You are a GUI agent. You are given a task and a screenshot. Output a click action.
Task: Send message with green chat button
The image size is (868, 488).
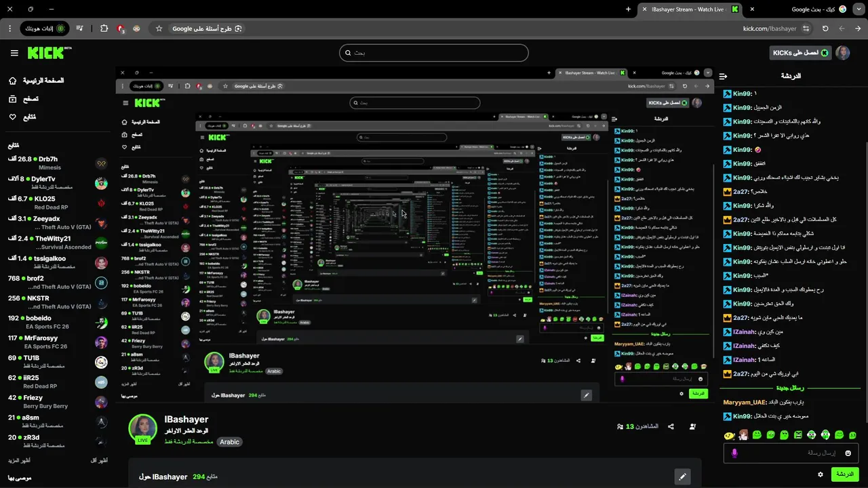(845, 474)
